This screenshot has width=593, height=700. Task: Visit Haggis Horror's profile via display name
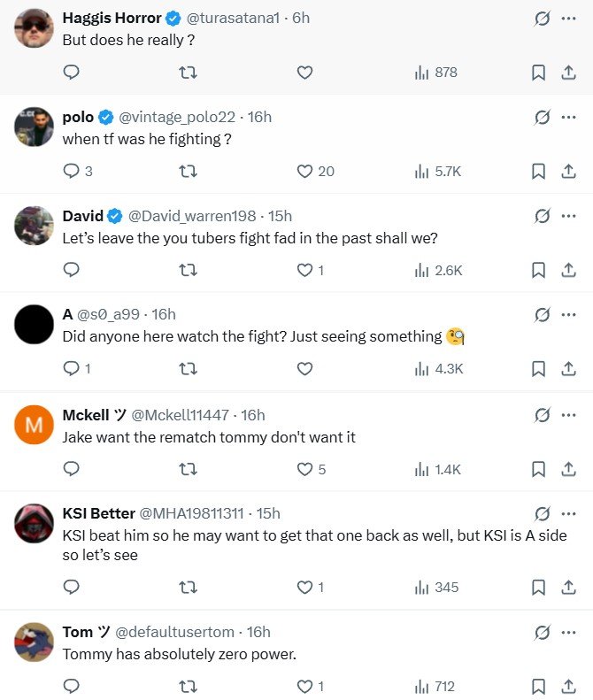pos(112,18)
